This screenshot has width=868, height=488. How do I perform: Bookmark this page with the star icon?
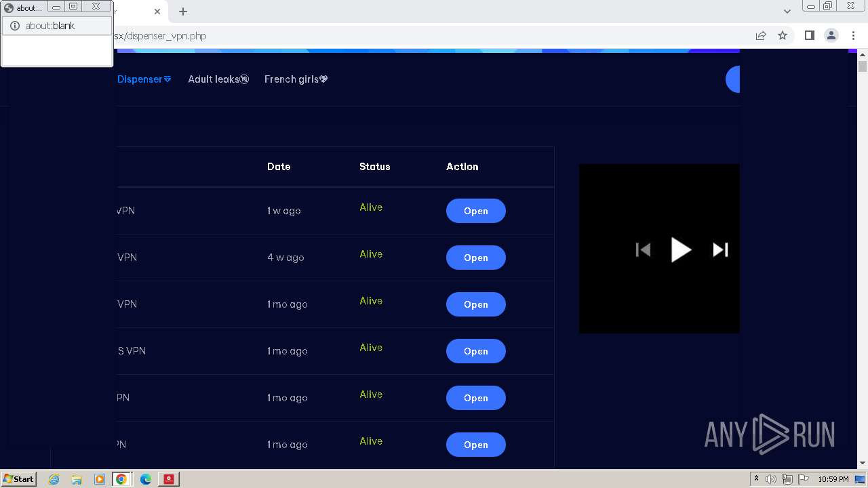click(783, 36)
